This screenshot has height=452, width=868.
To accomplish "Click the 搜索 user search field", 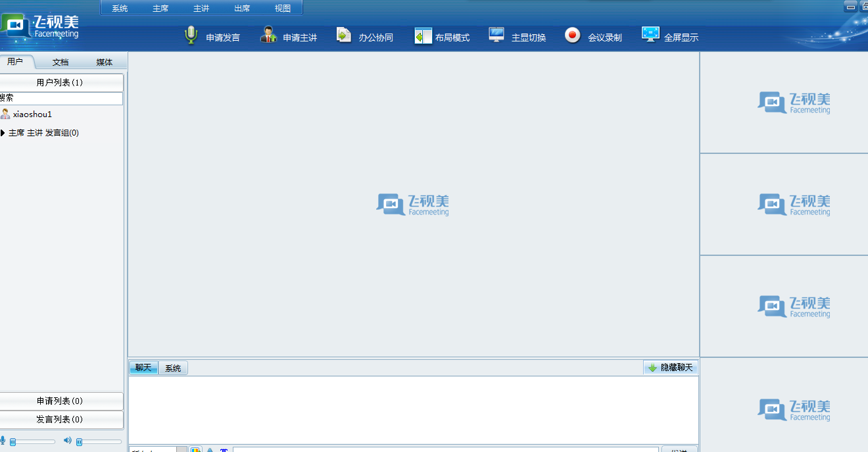I will pyautogui.click(x=62, y=98).
